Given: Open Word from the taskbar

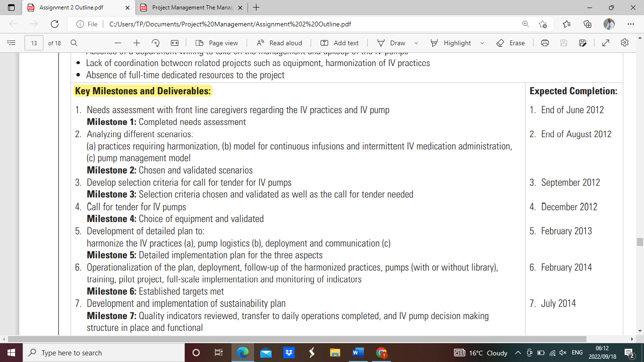Looking at the screenshot, I should pos(357,353).
